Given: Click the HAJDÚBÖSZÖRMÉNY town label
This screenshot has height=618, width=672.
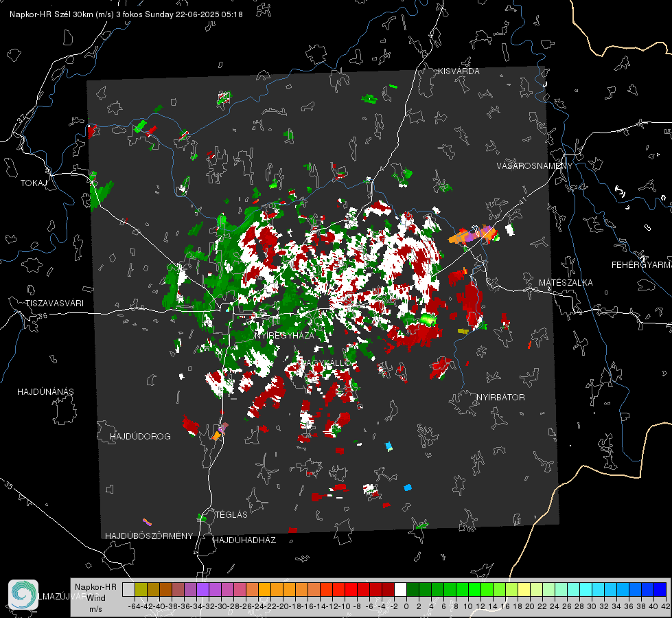Looking at the screenshot, I should pyautogui.click(x=149, y=536).
